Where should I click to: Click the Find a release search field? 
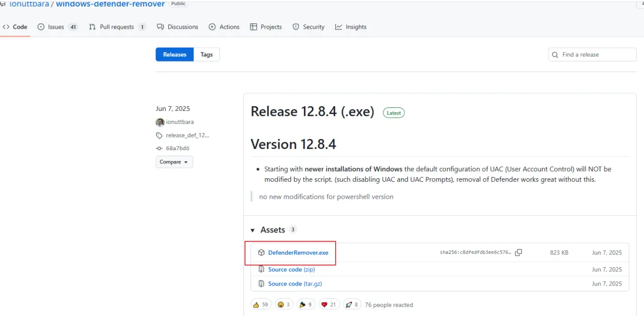click(x=592, y=54)
